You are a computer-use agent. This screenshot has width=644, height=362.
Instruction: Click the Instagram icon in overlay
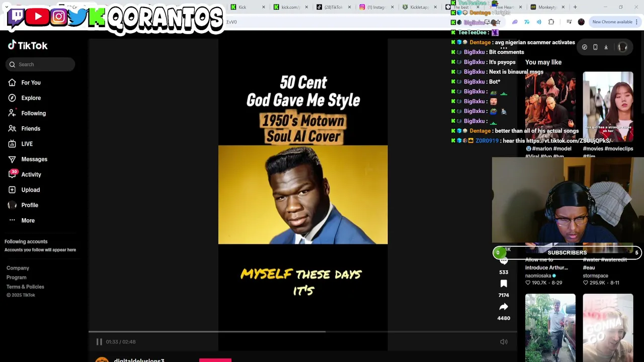[x=59, y=17]
